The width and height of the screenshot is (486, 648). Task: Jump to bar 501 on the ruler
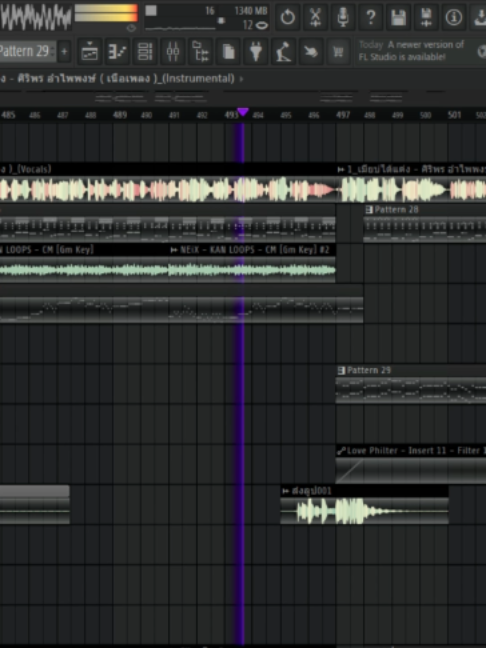tap(454, 115)
